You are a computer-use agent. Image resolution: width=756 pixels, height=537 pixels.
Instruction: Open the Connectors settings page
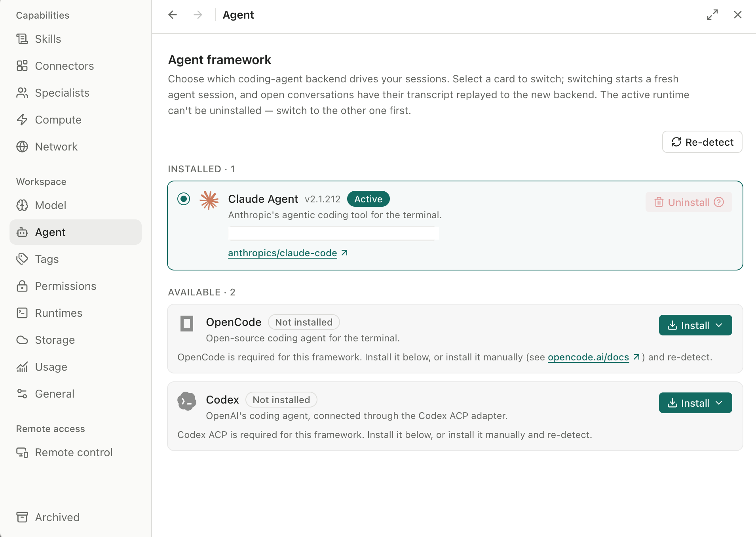tap(76, 66)
